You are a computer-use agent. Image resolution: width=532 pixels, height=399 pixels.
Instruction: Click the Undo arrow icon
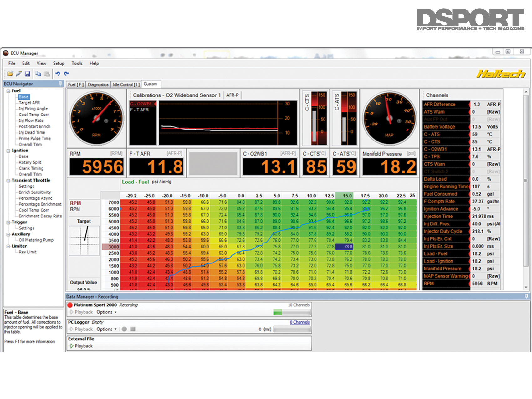pos(58,74)
